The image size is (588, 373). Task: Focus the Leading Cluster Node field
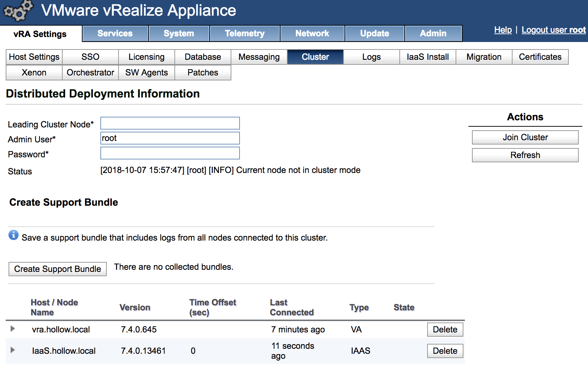(x=170, y=124)
